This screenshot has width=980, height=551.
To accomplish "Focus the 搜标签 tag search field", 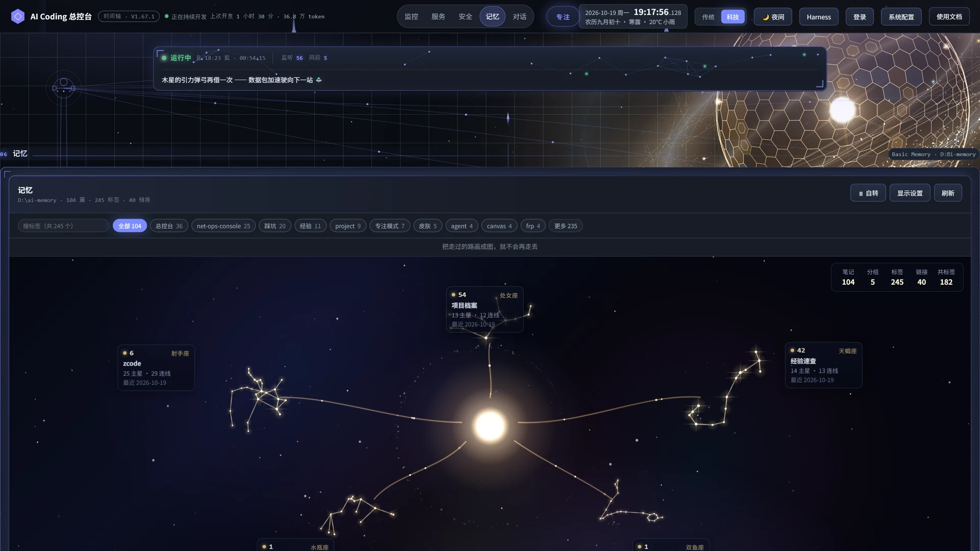I will coord(63,226).
